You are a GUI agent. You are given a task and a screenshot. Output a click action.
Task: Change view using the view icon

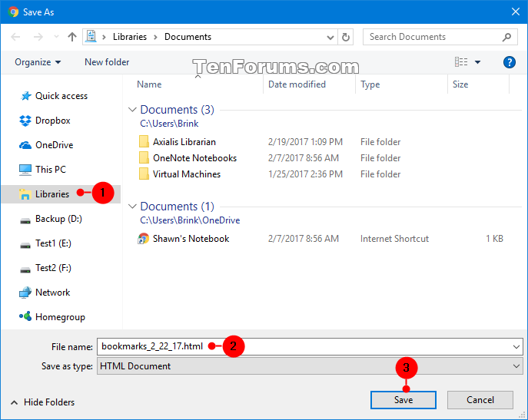pyautogui.click(x=461, y=62)
